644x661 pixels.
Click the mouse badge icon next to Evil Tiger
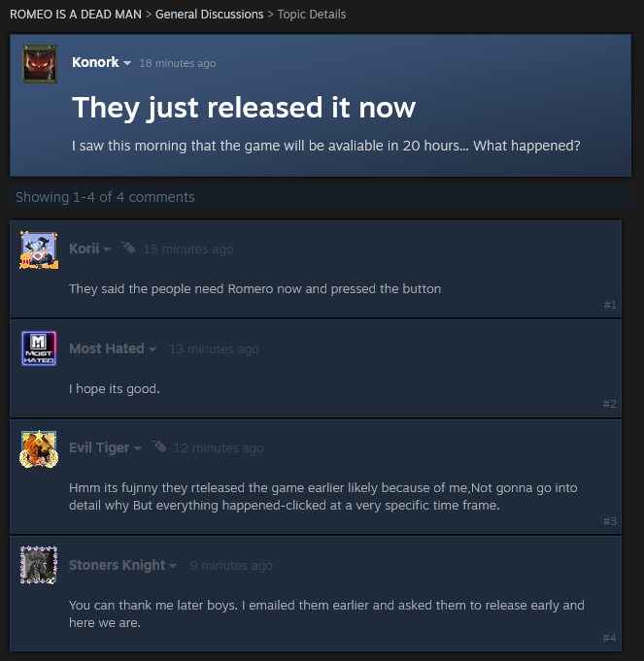tap(158, 446)
